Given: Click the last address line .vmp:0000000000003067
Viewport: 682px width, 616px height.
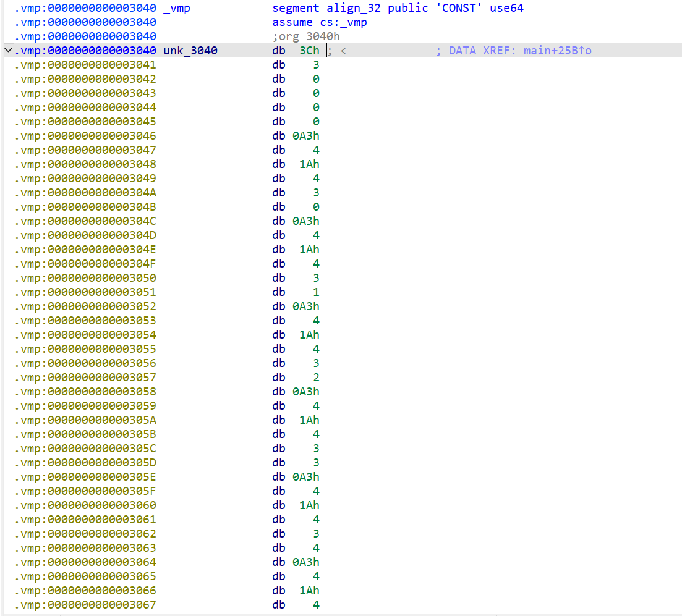Looking at the screenshot, I should point(85,605).
